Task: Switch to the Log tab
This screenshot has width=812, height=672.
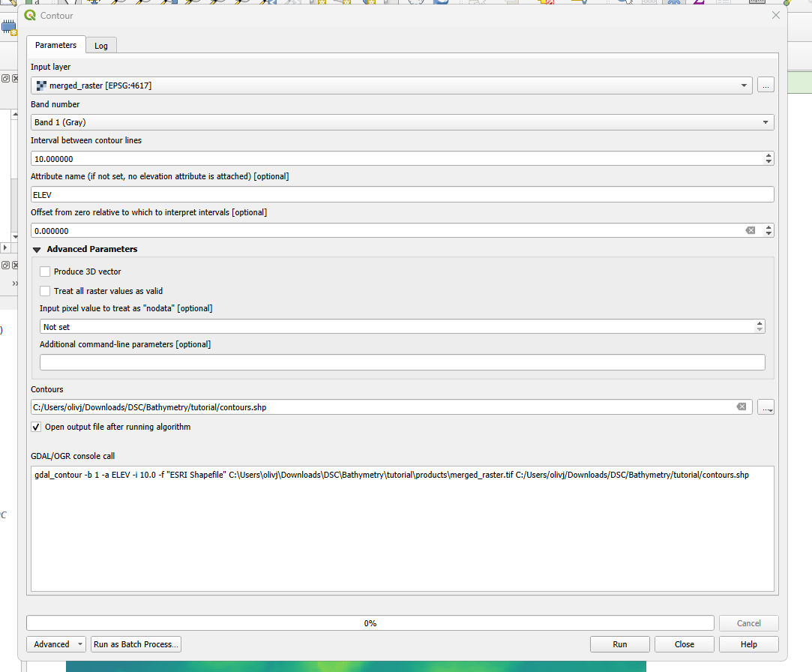Action: tap(101, 46)
